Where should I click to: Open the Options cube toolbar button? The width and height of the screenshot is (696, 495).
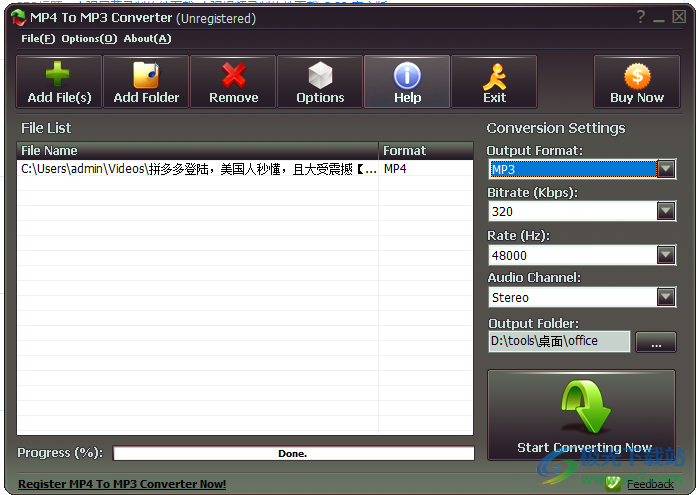pos(320,82)
